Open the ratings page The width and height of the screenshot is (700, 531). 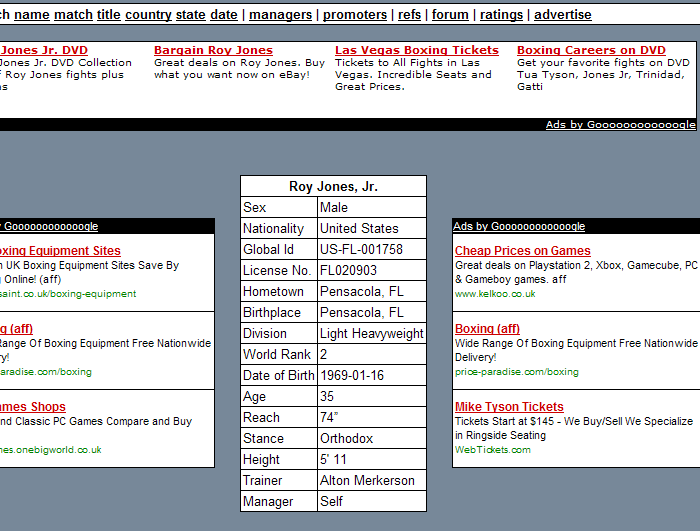pyautogui.click(x=501, y=15)
